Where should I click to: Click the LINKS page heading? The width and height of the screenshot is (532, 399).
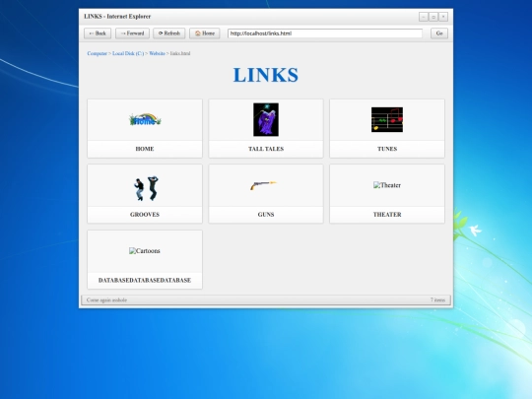coord(266,75)
